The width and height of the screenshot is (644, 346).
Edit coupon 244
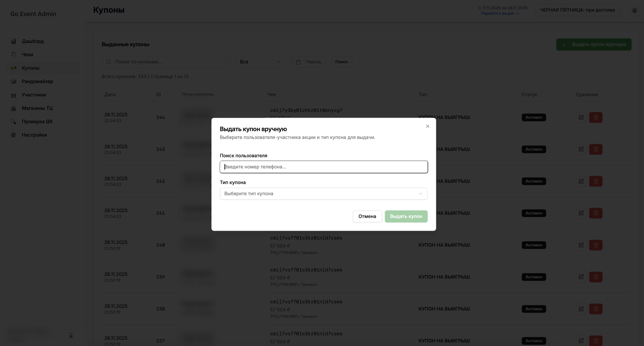[x=581, y=117]
